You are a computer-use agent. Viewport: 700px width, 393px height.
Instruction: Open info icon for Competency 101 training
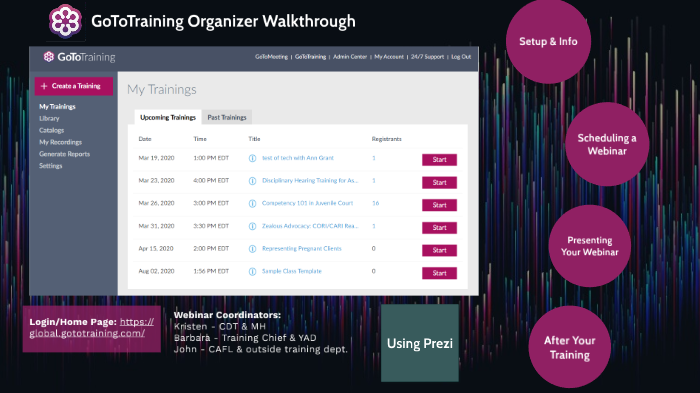[252, 203]
